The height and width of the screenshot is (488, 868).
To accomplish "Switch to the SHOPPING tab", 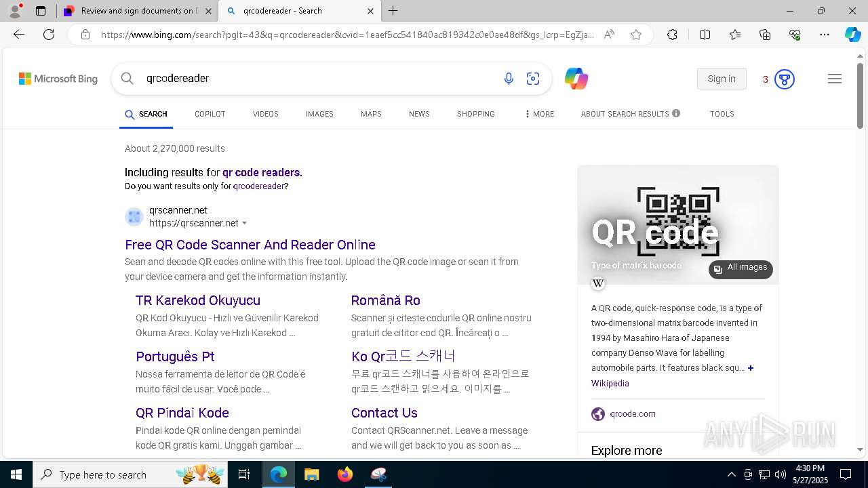I will (476, 114).
